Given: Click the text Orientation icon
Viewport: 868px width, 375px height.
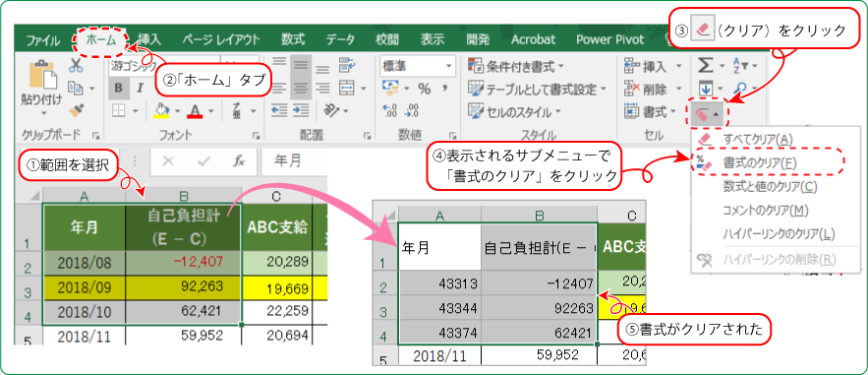Looking at the screenshot, I should [331, 111].
